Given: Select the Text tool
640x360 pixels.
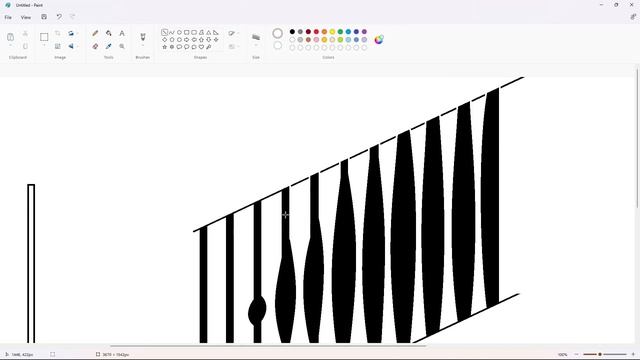Looking at the screenshot, I should point(122,33).
